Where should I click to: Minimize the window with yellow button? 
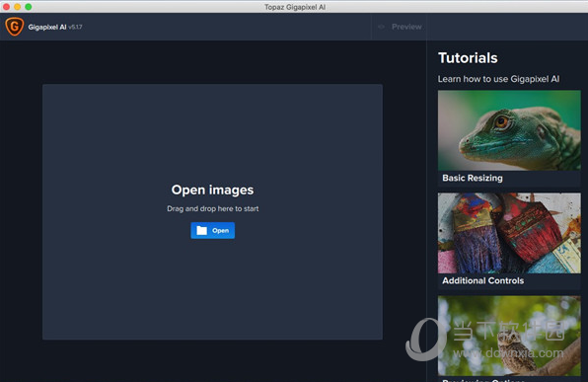(17, 7)
